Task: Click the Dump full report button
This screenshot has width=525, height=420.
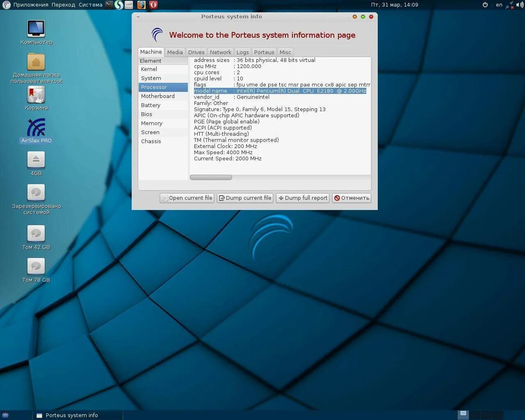Action: (x=303, y=198)
